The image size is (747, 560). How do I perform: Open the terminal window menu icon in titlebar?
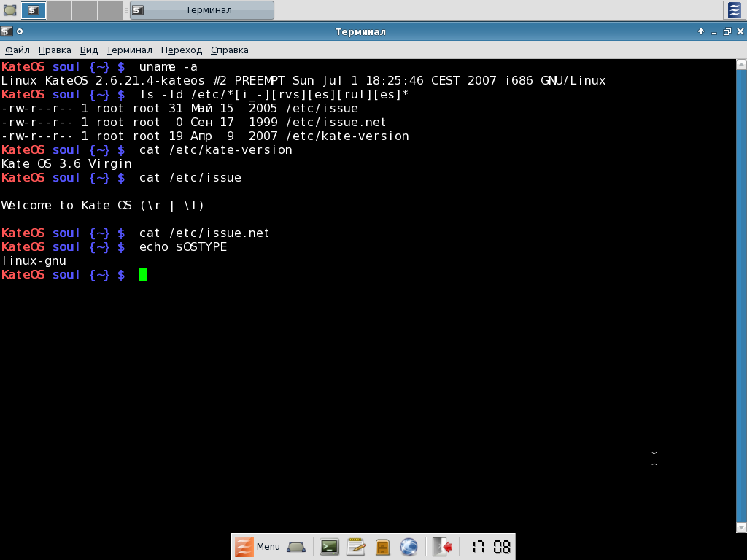click(6, 31)
